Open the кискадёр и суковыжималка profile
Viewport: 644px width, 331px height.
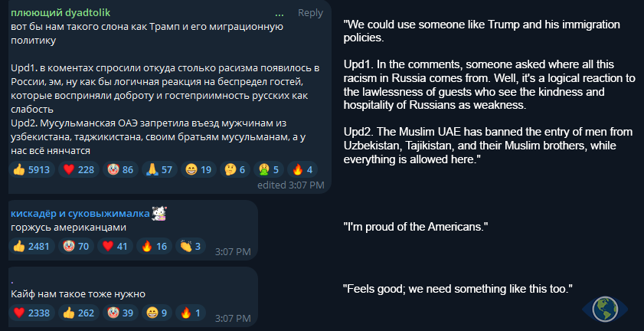coord(80,213)
